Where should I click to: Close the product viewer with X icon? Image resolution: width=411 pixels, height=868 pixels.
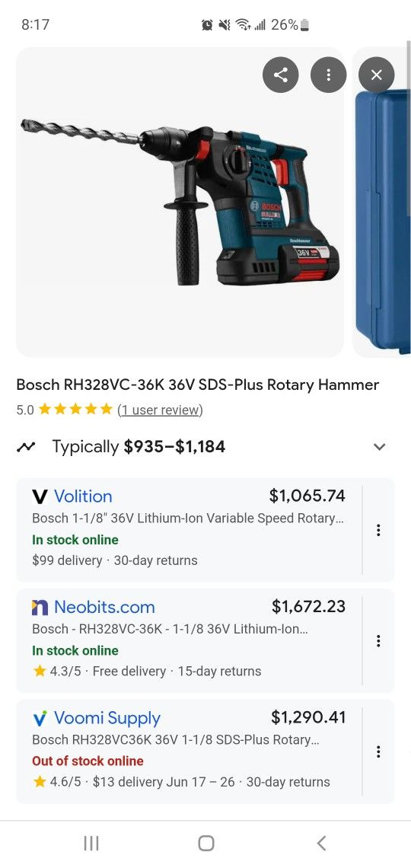(x=376, y=75)
